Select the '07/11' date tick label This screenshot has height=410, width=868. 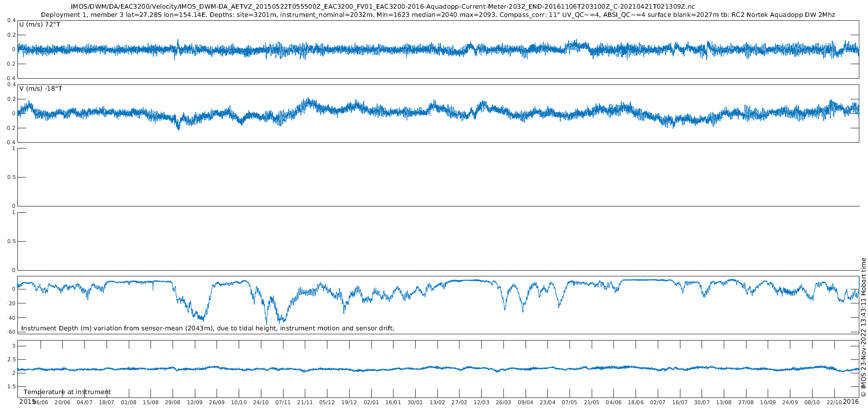tap(283, 402)
